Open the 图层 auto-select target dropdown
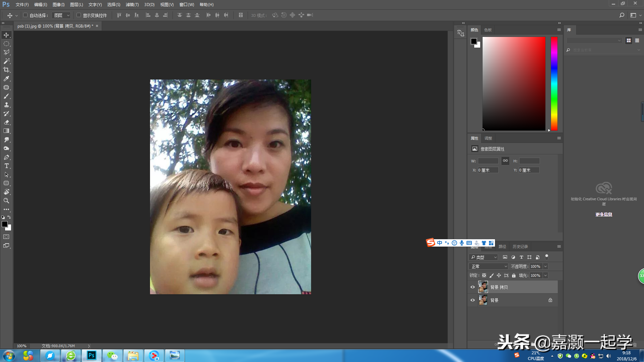Image resolution: width=644 pixels, height=362 pixels. 61,15
